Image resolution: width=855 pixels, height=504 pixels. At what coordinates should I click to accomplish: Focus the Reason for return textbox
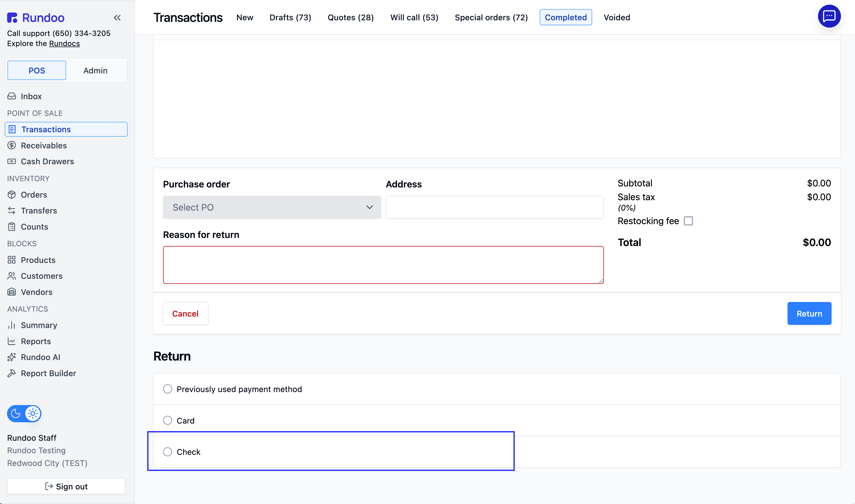pyautogui.click(x=383, y=264)
